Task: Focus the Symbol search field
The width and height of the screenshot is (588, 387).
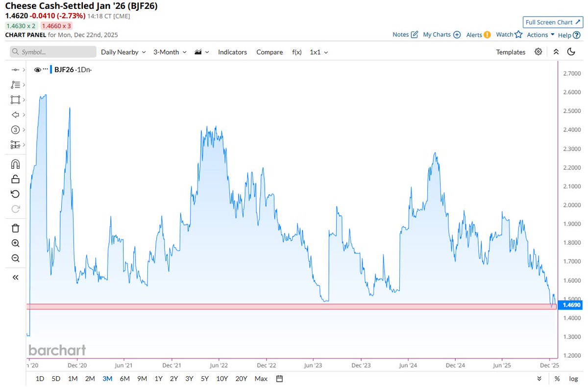Action: 53,52
